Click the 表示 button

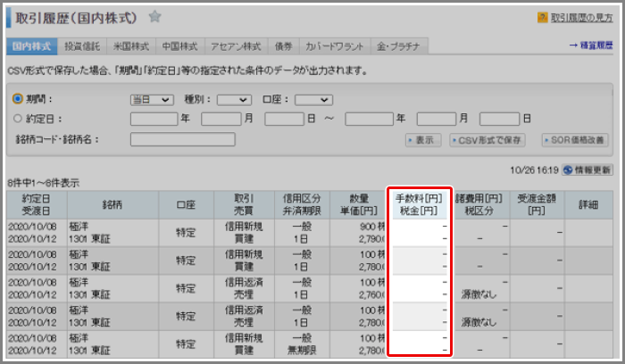[x=423, y=140]
